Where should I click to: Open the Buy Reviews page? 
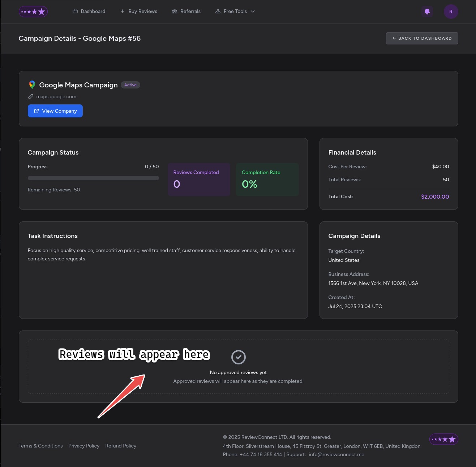pyautogui.click(x=139, y=12)
